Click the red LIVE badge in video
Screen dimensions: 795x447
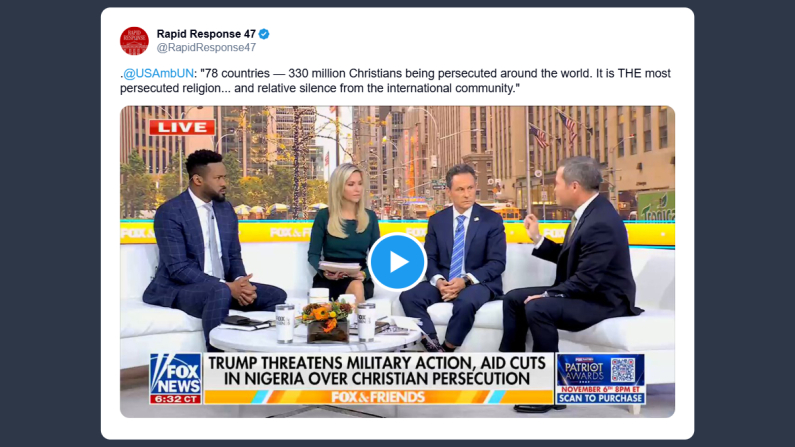182,127
